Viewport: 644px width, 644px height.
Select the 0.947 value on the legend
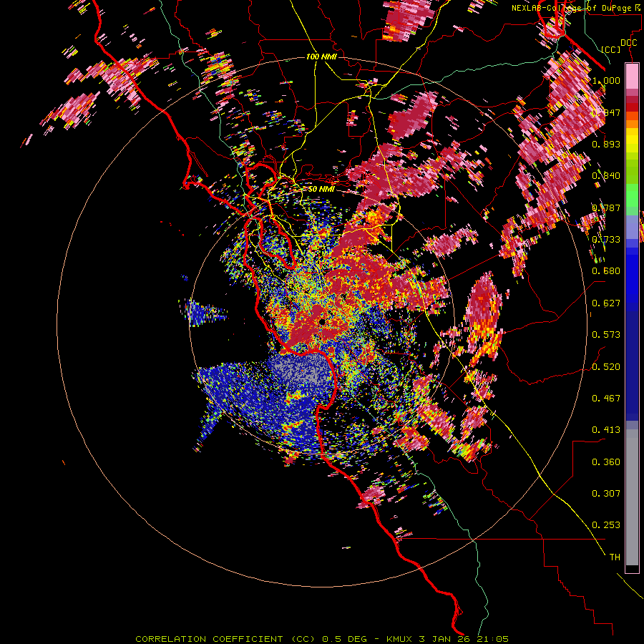pyautogui.click(x=606, y=112)
